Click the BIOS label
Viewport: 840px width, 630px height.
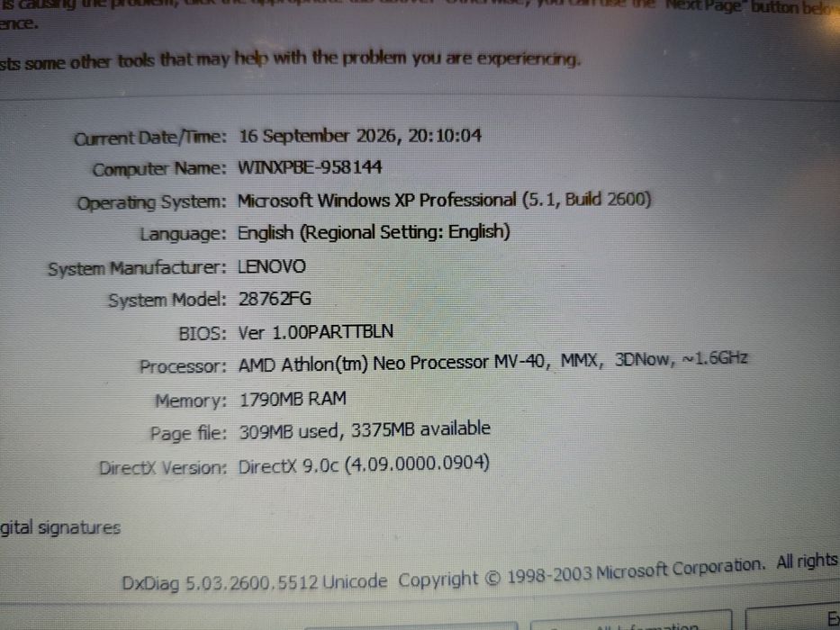point(203,334)
